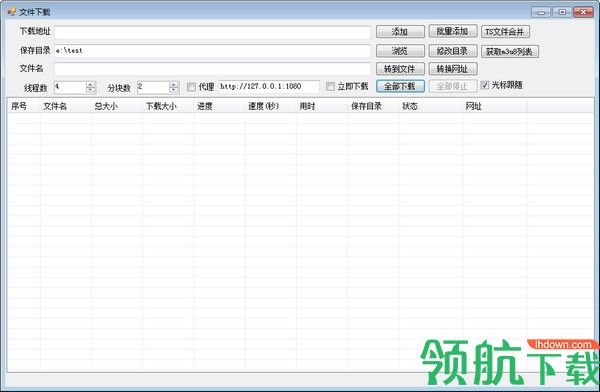Click 修改目录 button
Viewport: 600px width, 392px height.
tap(453, 51)
